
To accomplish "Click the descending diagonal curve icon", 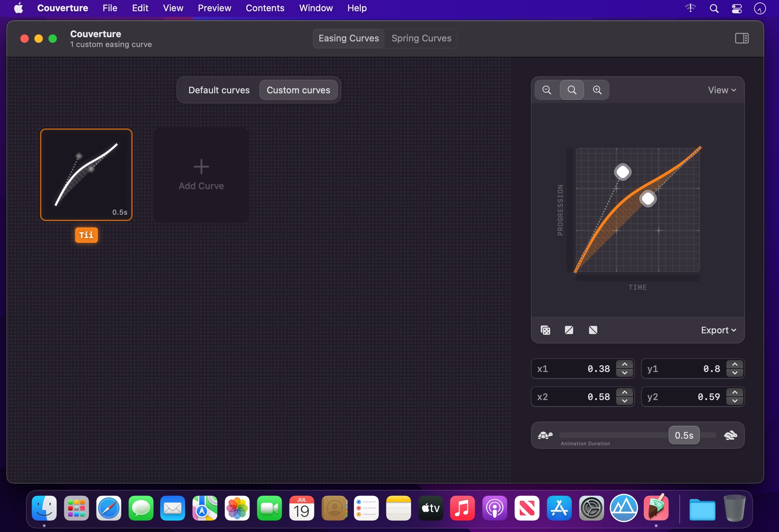I will [x=593, y=330].
